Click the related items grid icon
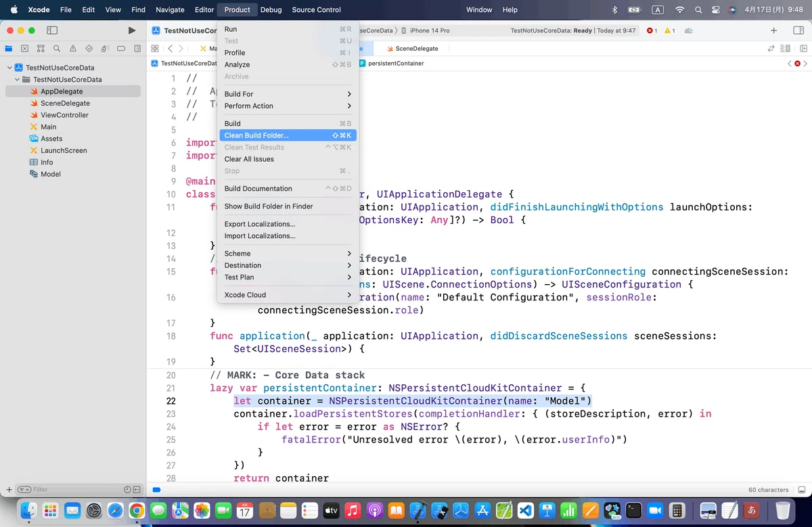This screenshot has width=812, height=527. (155, 49)
